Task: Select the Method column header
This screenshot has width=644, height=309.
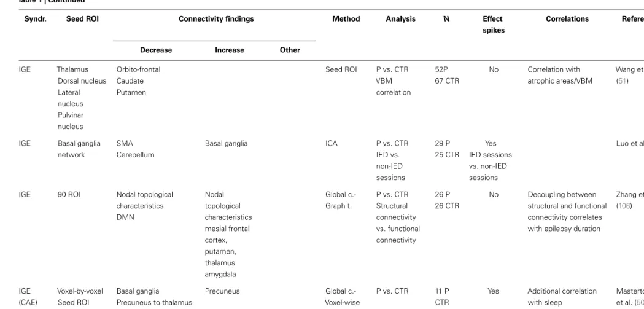Action: [x=346, y=19]
